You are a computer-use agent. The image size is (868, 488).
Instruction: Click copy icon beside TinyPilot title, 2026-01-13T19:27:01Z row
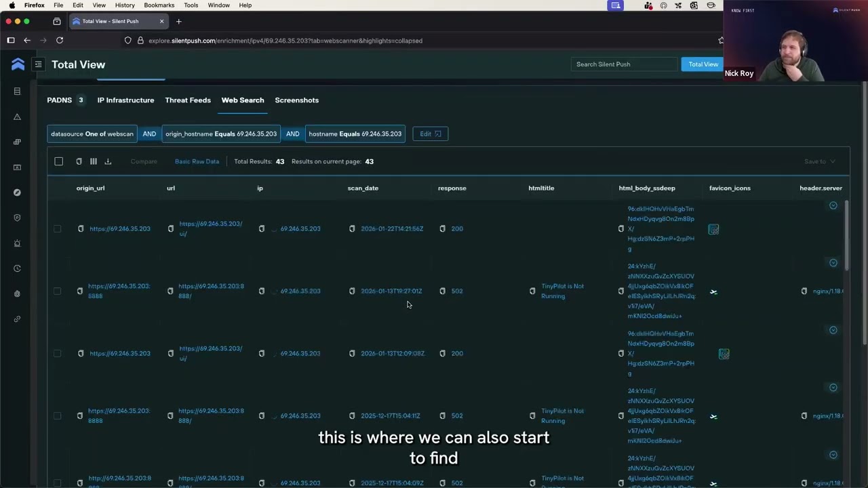532,291
